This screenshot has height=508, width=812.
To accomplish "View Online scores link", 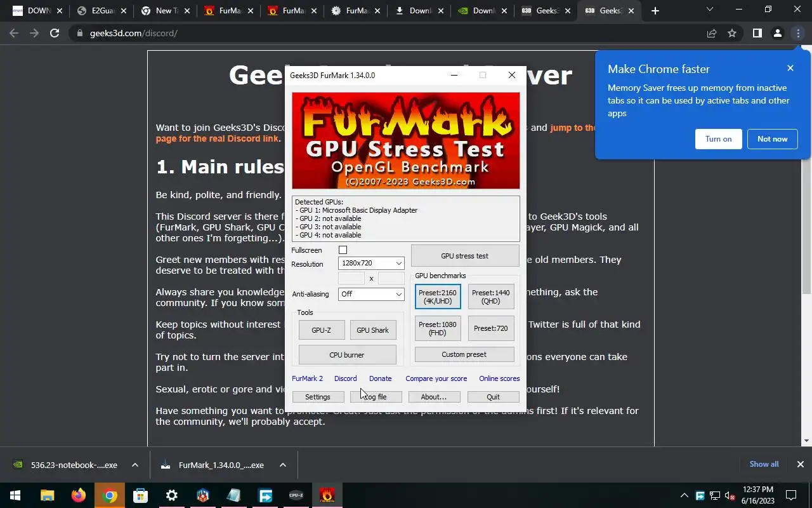I will pyautogui.click(x=499, y=378).
